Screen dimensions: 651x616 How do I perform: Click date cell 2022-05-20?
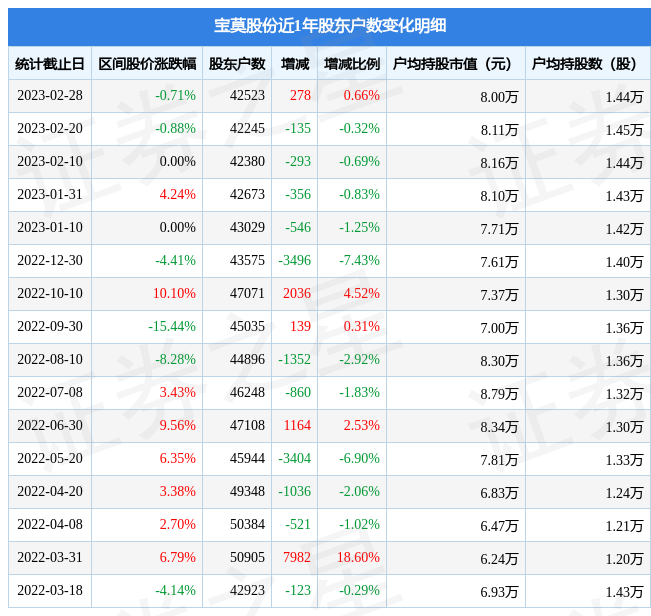[x=50, y=458]
